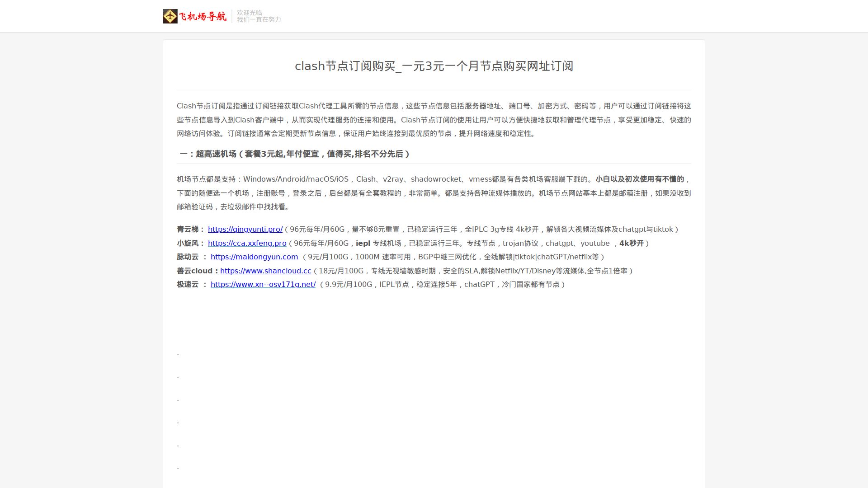Screen dimensions: 868x488
Task: Click bold text 小白以及初次使用有不懂的
Action: 639,179
